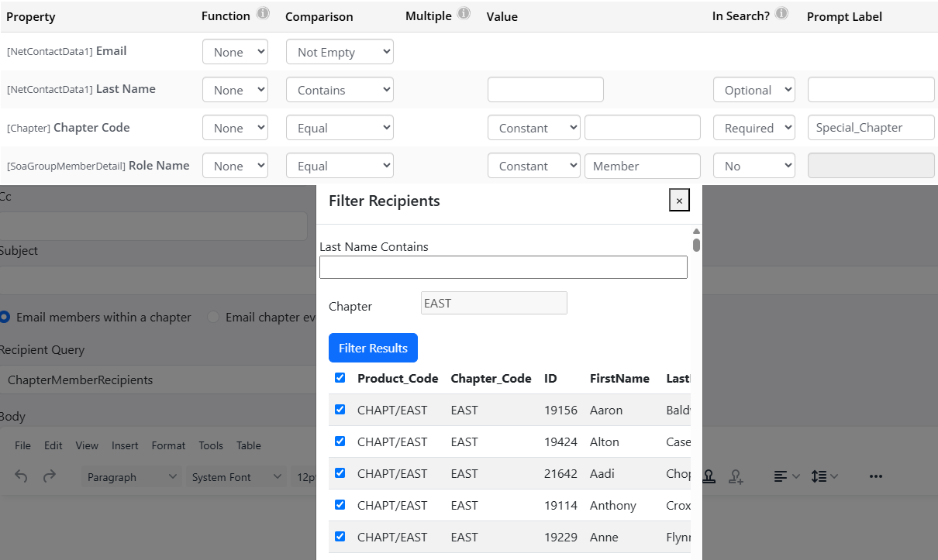This screenshot has height=560, width=938.
Task: Close the Filter Recipients dialog
Action: (679, 201)
